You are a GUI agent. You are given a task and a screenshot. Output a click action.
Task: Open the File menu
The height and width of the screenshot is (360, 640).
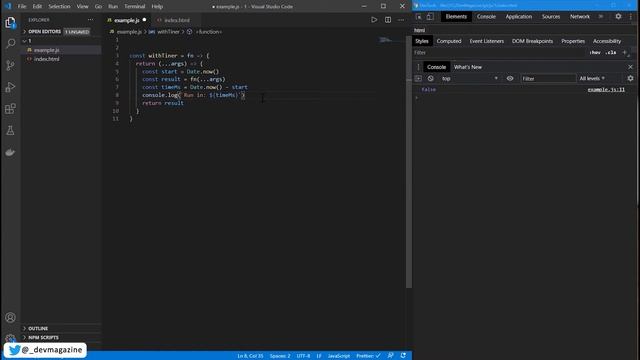pos(22,7)
